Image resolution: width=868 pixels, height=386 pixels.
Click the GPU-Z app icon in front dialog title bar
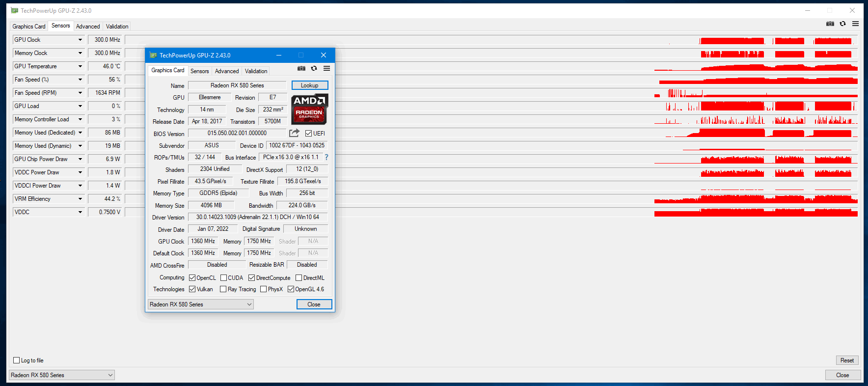153,55
